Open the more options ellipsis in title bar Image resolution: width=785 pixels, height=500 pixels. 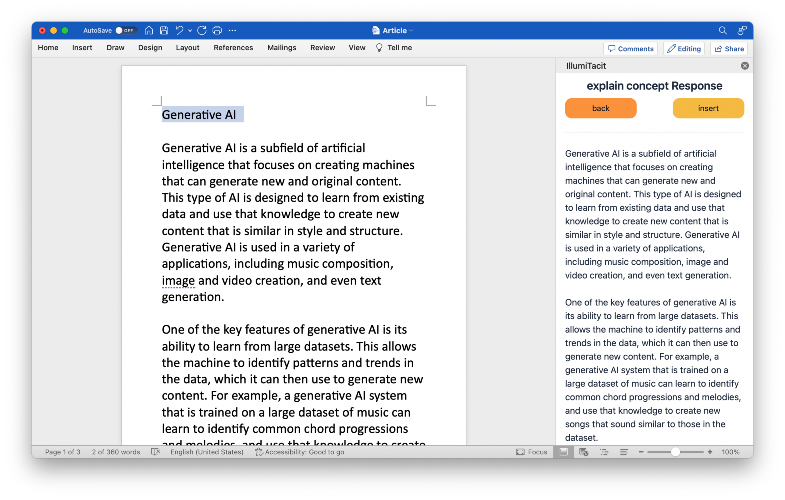pyautogui.click(x=232, y=31)
